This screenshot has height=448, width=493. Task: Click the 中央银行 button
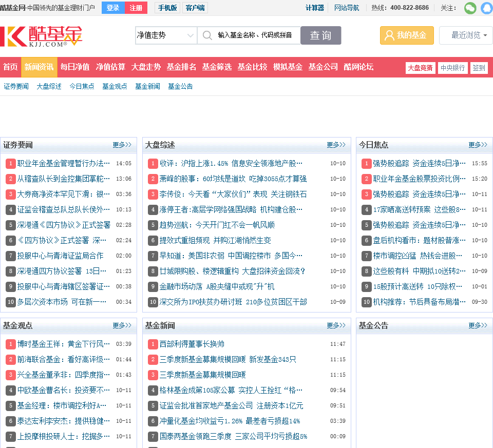click(453, 68)
